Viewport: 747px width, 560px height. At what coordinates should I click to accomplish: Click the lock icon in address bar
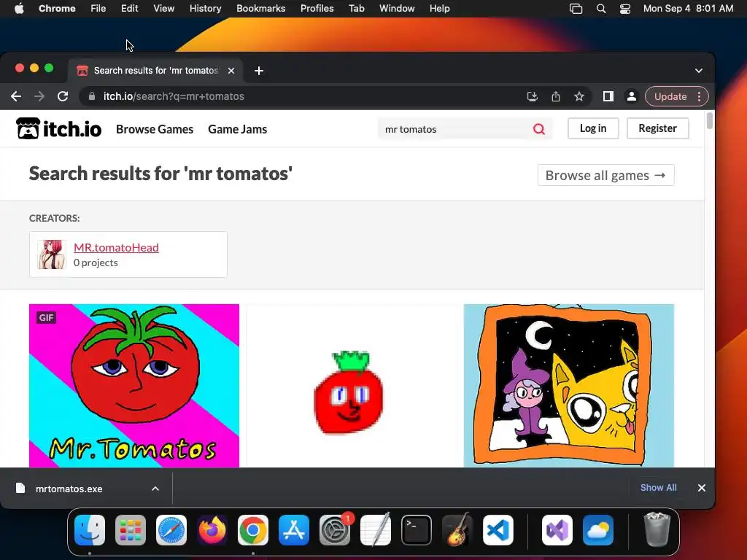coord(91,97)
